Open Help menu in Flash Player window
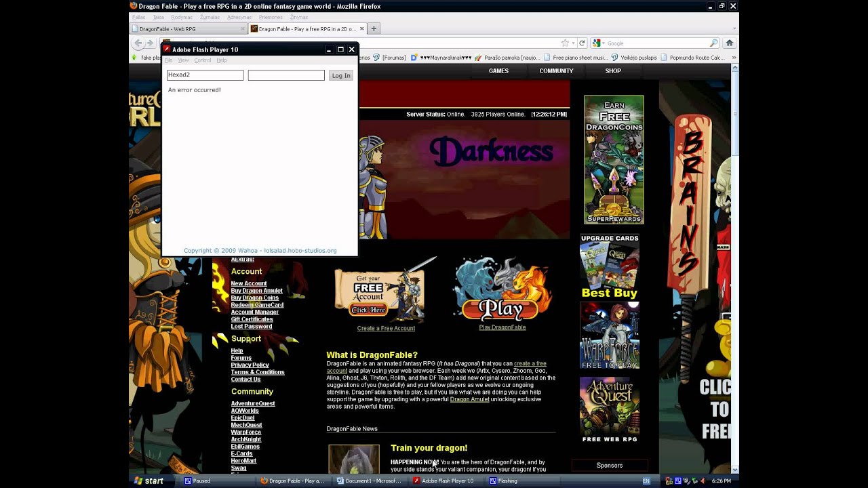This screenshot has height=488, width=868. pyautogui.click(x=222, y=60)
